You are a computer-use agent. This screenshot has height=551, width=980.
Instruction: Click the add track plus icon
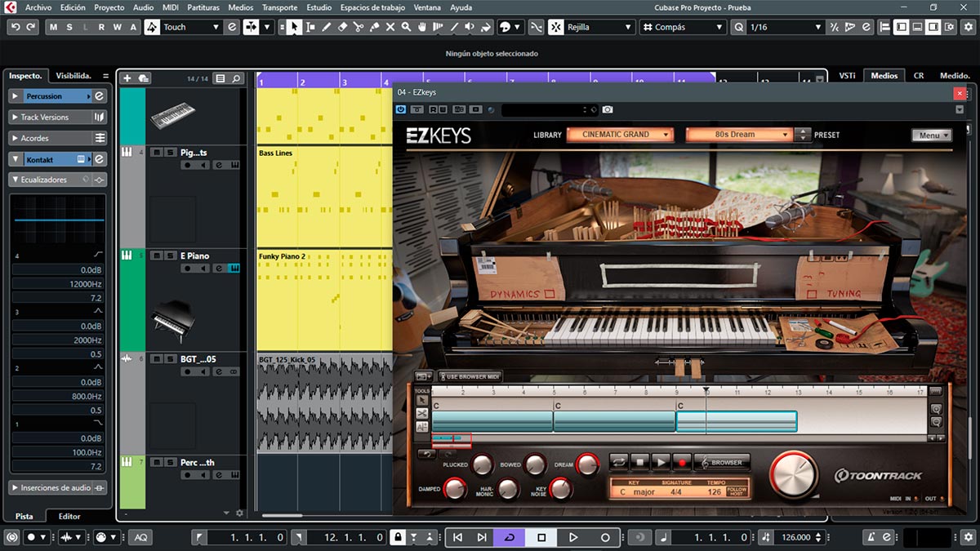[x=127, y=78]
